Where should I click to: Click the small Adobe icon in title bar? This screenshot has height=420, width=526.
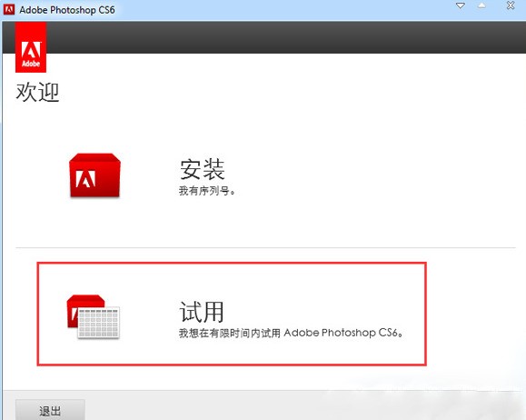point(9,9)
